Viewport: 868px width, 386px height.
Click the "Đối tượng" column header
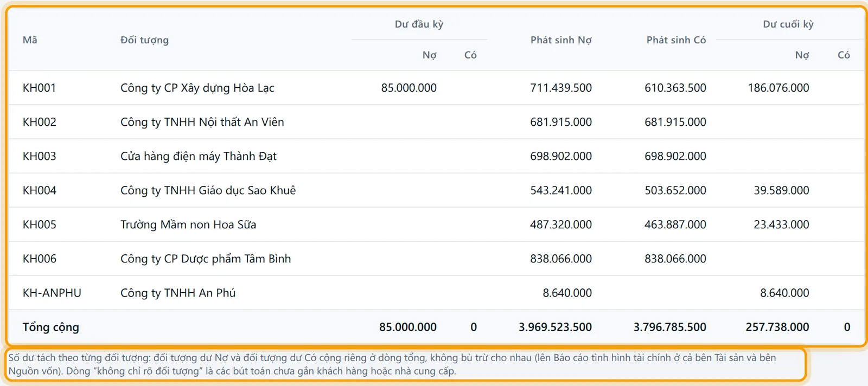coord(144,40)
